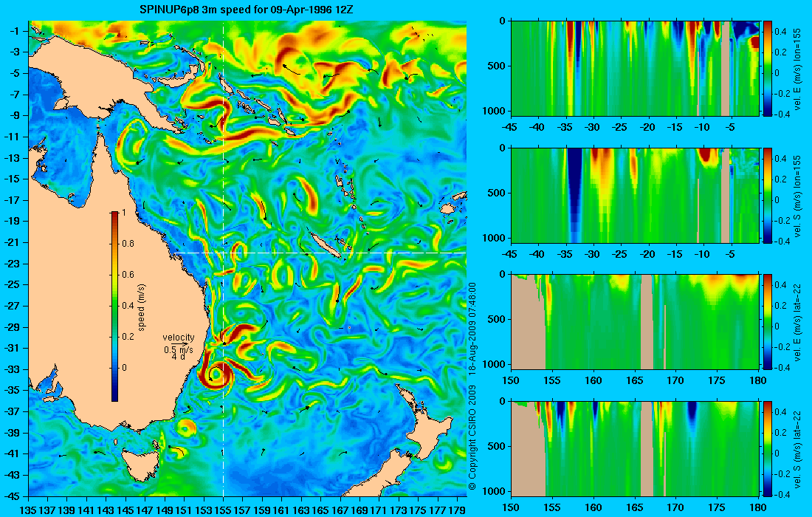The width and height of the screenshot is (812, 517).
Task: Click the '0.5 m/s' velocity scale text
Action: tap(178, 349)
